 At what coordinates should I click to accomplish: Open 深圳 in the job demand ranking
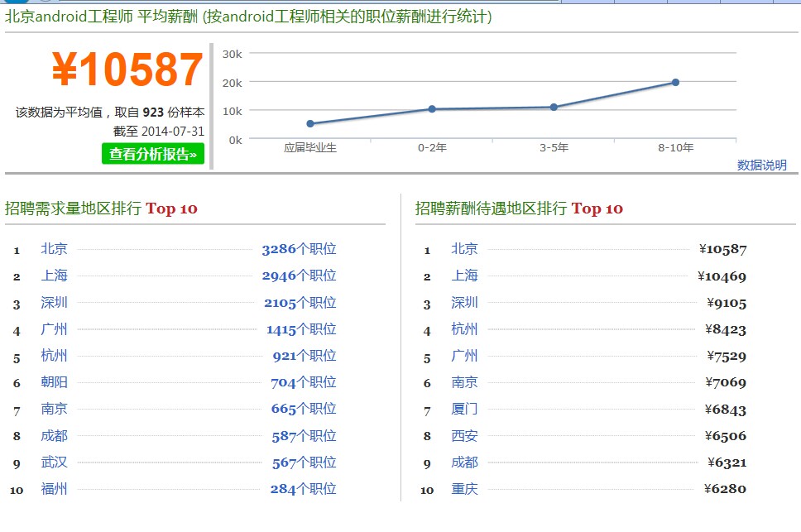coord(54,302)
